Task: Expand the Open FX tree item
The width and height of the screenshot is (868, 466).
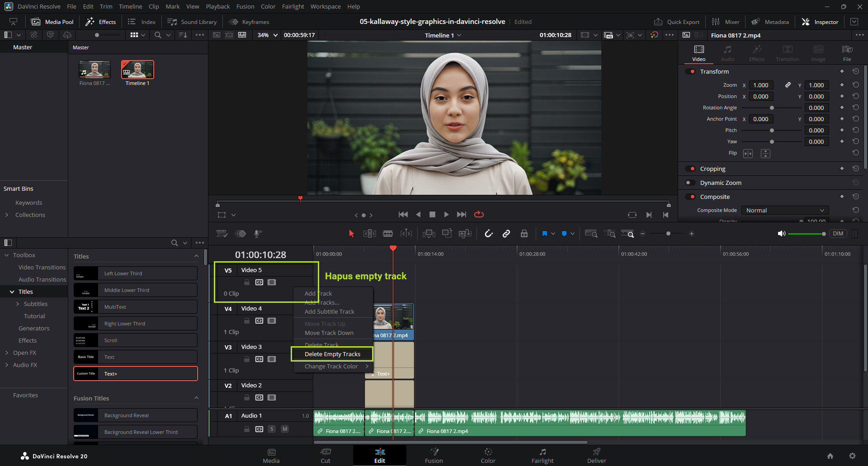Action: pyautogui.click(x=7, y=353)
